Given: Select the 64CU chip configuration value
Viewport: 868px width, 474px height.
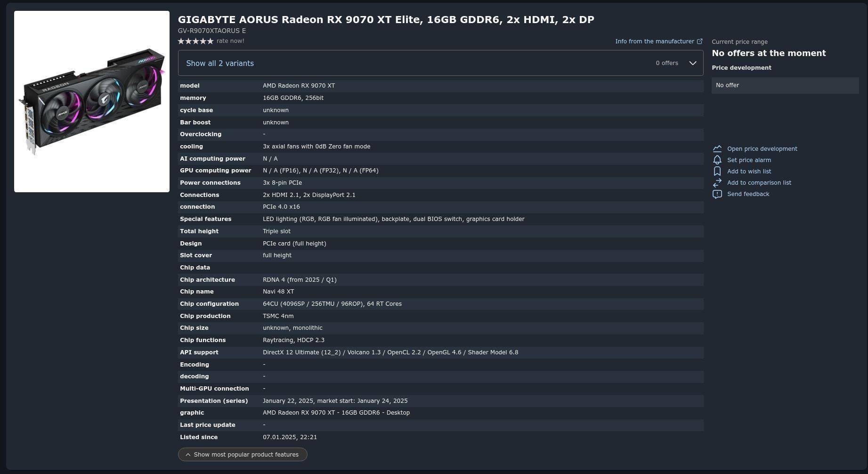Looking at the screenshot, I should click(x=332, y=304).
